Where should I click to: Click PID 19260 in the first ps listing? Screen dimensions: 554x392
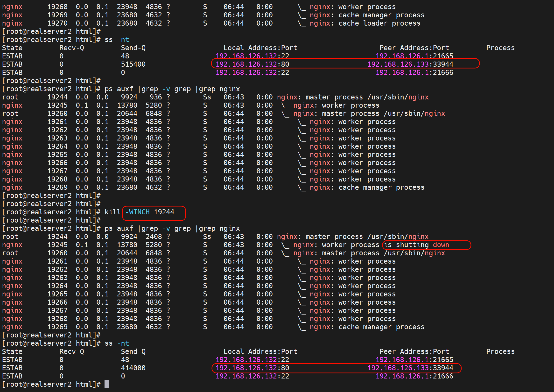click(x=57, y=114)
